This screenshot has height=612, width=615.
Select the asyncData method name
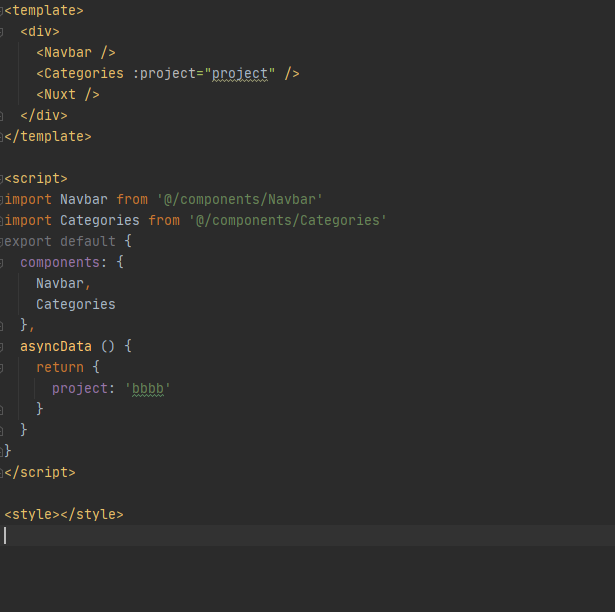56,346
